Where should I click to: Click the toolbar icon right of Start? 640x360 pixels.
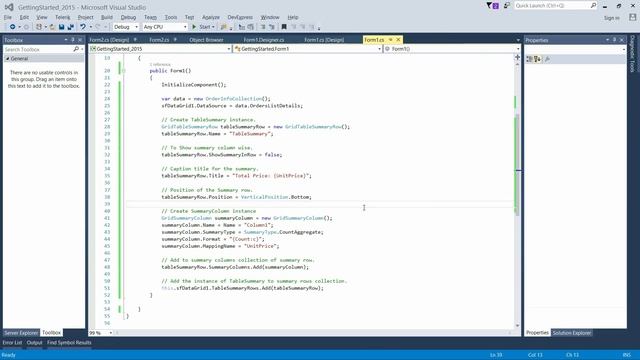224,27
